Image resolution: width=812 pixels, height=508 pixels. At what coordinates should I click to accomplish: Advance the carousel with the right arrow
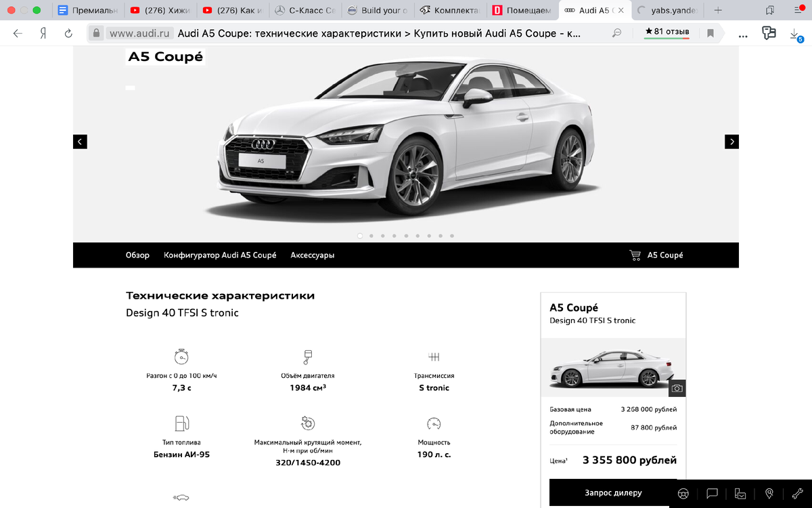point(731,141)
